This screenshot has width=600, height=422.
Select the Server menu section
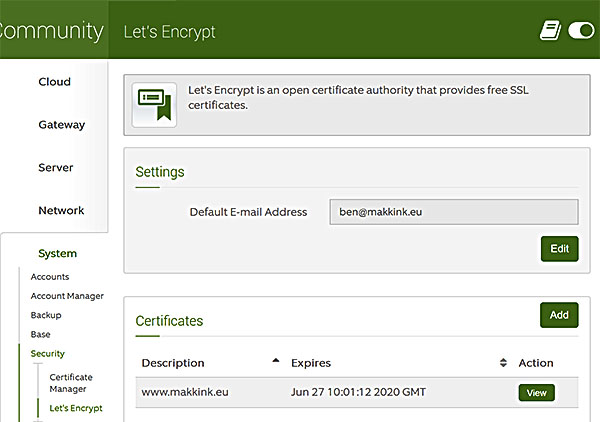pos(55,168)
